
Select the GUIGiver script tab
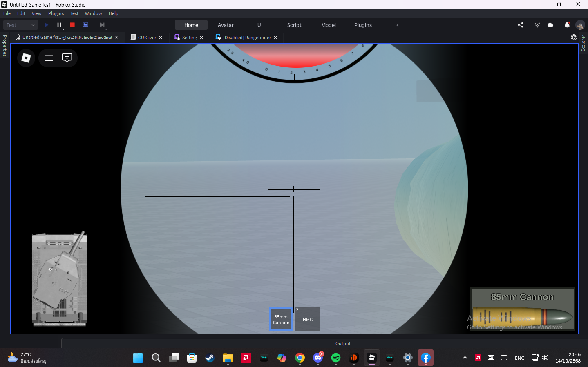point(147,37)
